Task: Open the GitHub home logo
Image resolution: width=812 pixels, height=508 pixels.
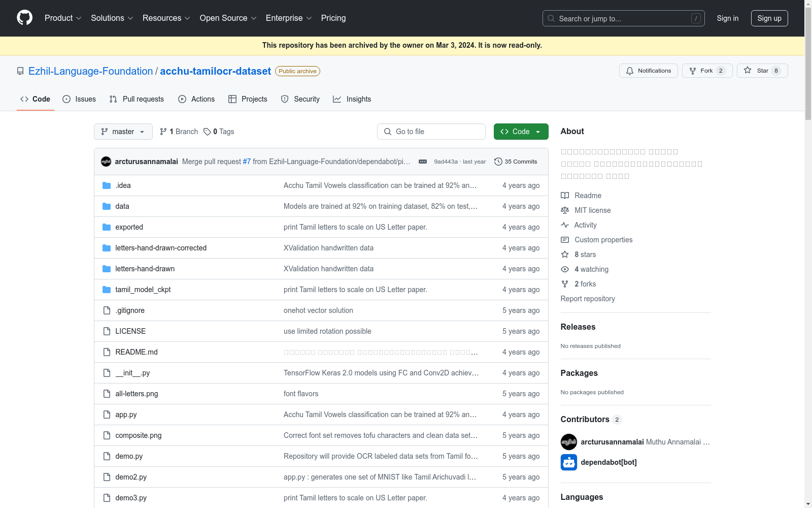Action: (x=24, y=18)
